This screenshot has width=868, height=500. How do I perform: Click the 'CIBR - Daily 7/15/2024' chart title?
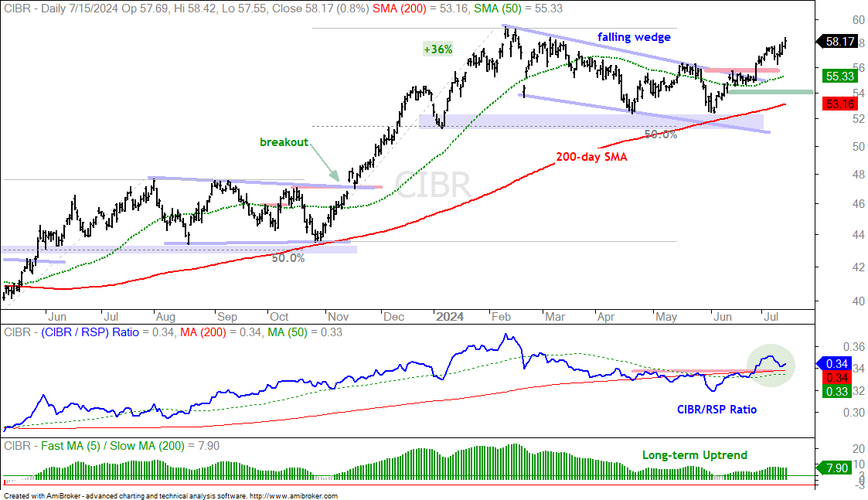click(61, 9)
